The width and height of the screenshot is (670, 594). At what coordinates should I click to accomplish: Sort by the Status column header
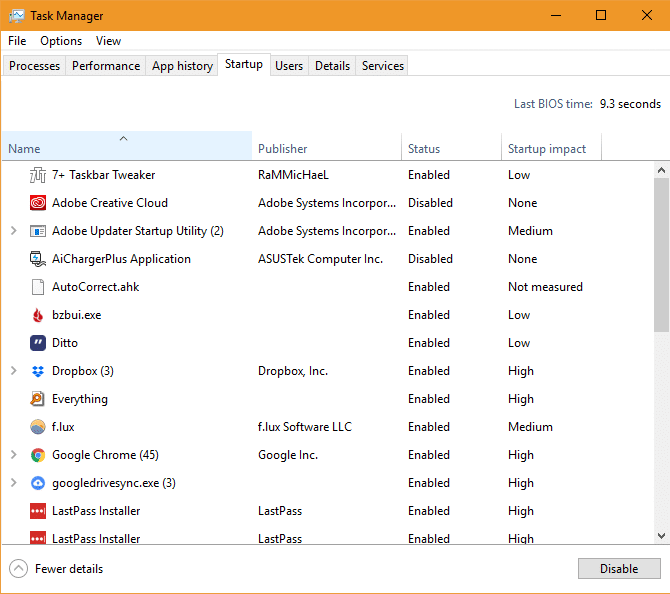tap(451, 146)
